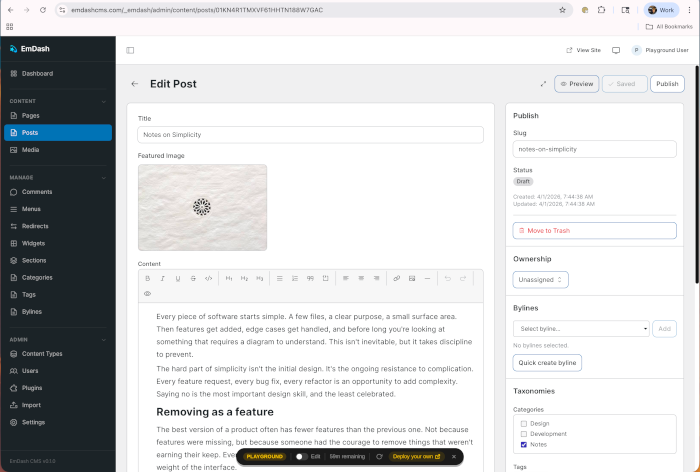This screenshot has height=472, width=700.
Task: Navigate to Content Types in the Admin section
Action: coord(42,353)
